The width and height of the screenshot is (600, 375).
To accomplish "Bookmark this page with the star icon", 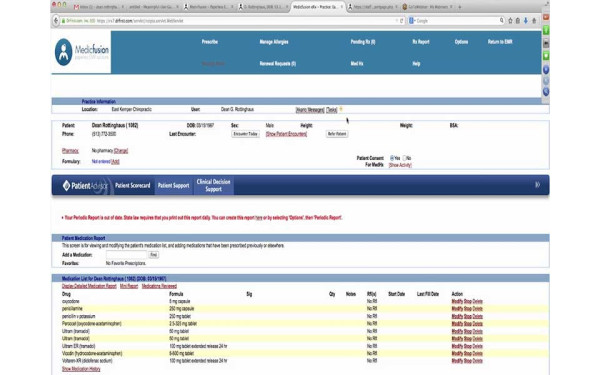I will (x=510, y=21).
